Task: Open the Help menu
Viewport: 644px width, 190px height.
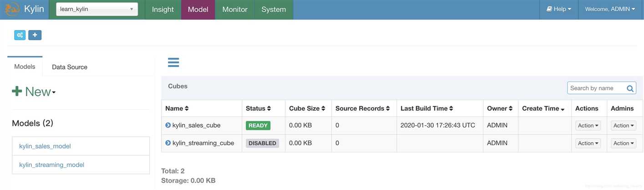Action: click(559, 9)
